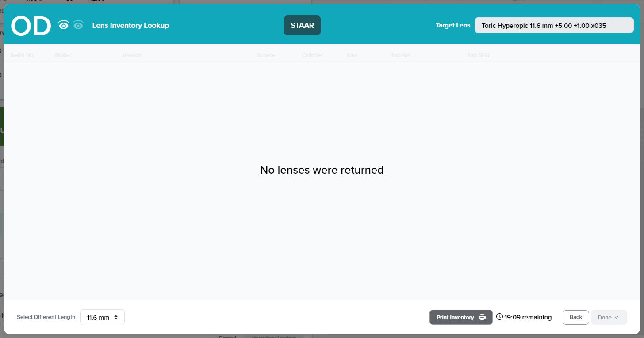Viewport: 644px width, 338px height.
Task: Click the Version column header
Action: pyautogui.click(x=132, y=55)
